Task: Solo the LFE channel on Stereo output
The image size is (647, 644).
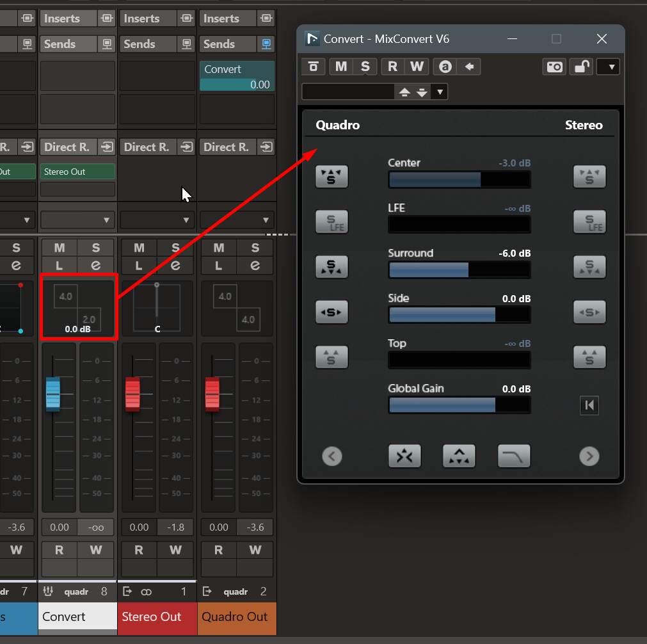Action: tap(589, 221)
